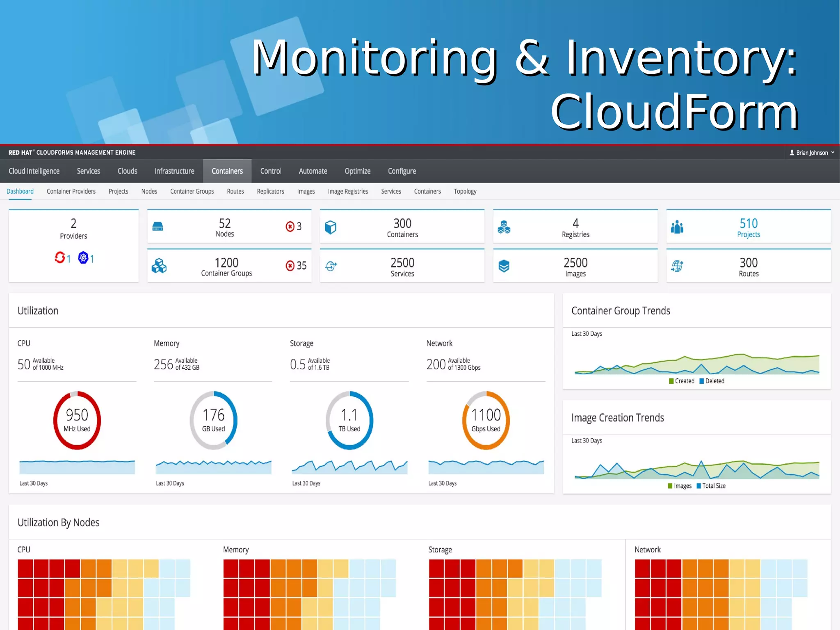Screen dimensions: 840x630
Task: Click the green Created legend swatch
Action: (671, 381)
